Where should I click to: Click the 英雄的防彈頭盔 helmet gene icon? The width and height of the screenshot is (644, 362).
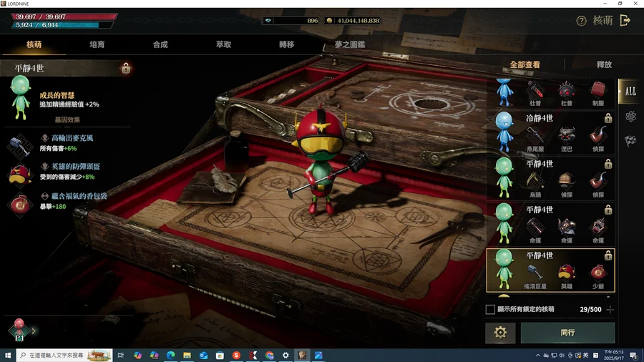point(19,172)
